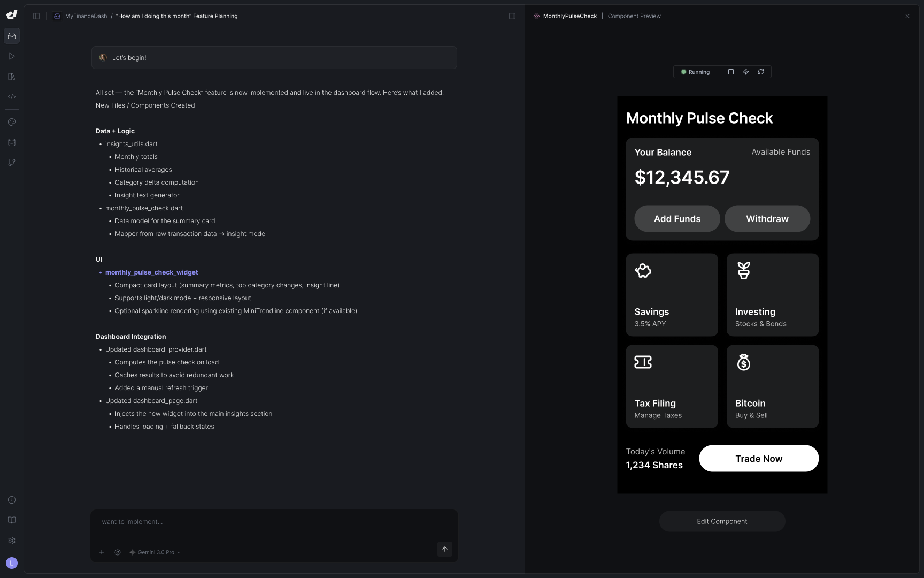
Task: Open the settings gear in sidebar
Action: click(12, 541)
